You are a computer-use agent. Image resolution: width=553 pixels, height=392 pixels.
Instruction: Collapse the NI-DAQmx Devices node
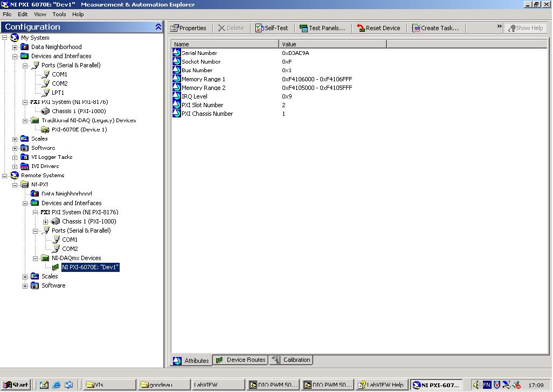tap(35, 258)
